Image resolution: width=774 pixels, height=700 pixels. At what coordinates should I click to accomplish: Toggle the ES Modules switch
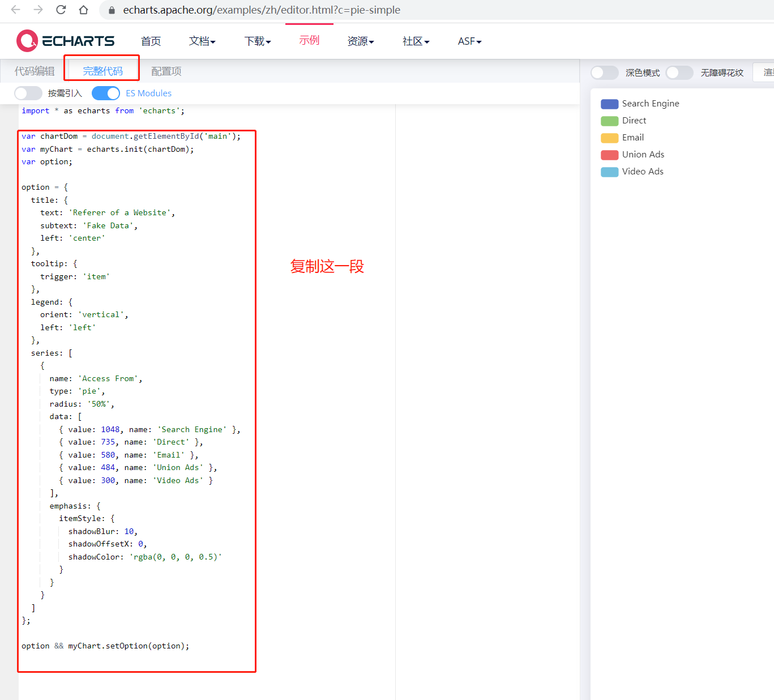pos(106,93)
